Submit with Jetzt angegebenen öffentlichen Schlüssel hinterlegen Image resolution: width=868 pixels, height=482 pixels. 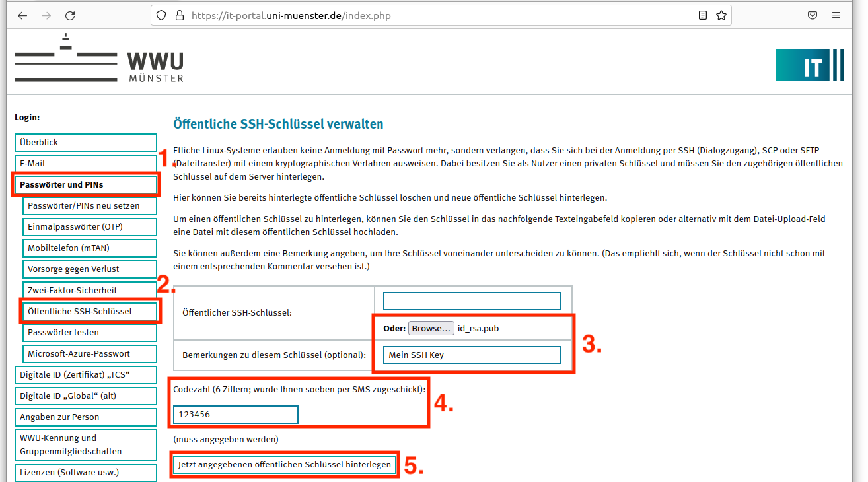[x=285, y=465]
